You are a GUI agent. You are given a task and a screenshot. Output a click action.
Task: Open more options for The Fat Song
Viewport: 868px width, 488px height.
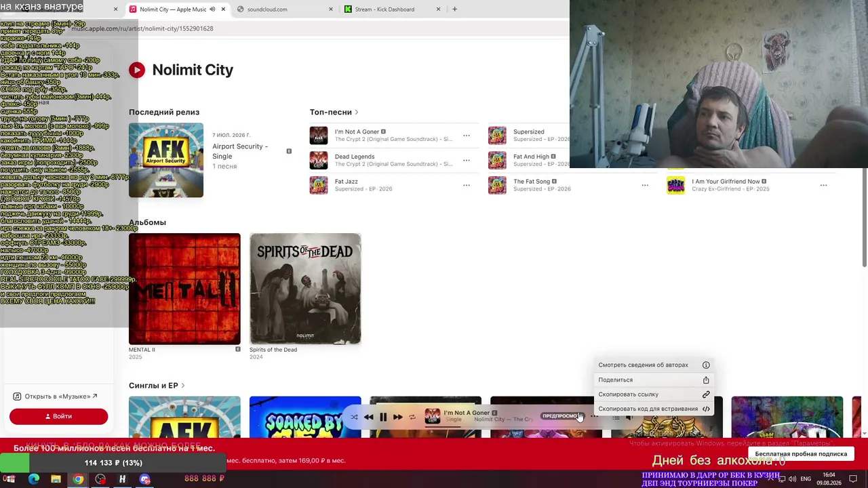[645, 185]
